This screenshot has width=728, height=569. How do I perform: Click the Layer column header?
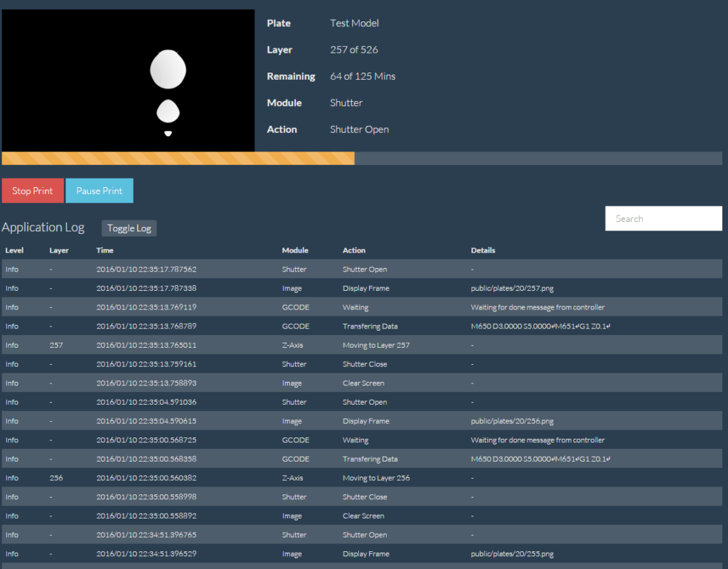tap(59, 250)
